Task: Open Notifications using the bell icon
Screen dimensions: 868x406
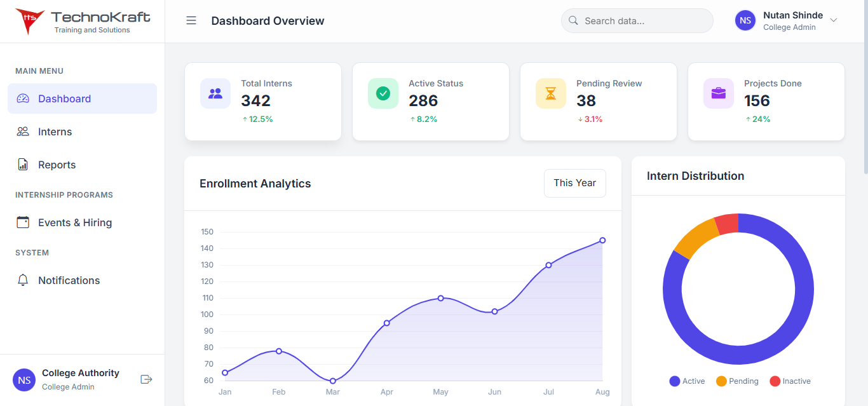Action: [x=24, y=280]
